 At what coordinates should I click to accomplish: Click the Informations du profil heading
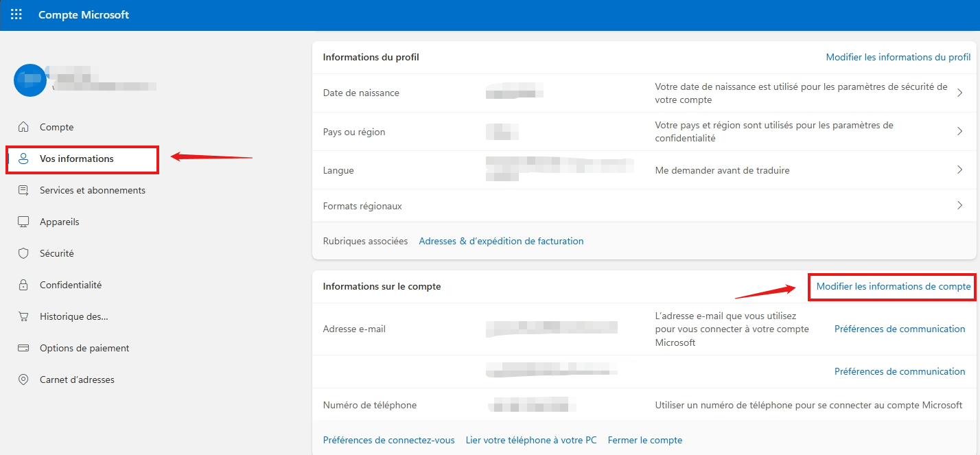[371, 57]
